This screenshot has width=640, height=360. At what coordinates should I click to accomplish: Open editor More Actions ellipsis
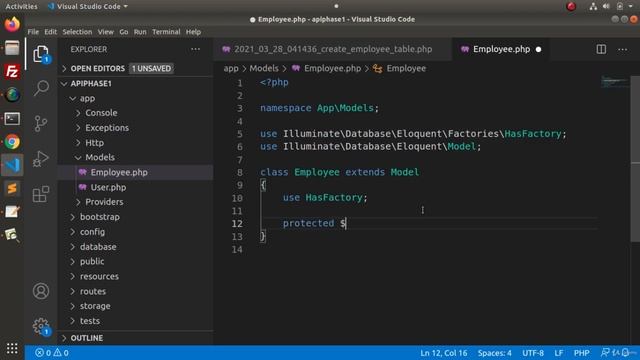pos(622,49)
